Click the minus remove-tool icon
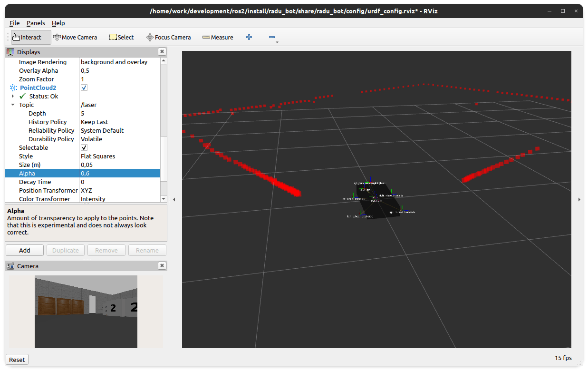 pyautogui.click(x=272, y=37)
